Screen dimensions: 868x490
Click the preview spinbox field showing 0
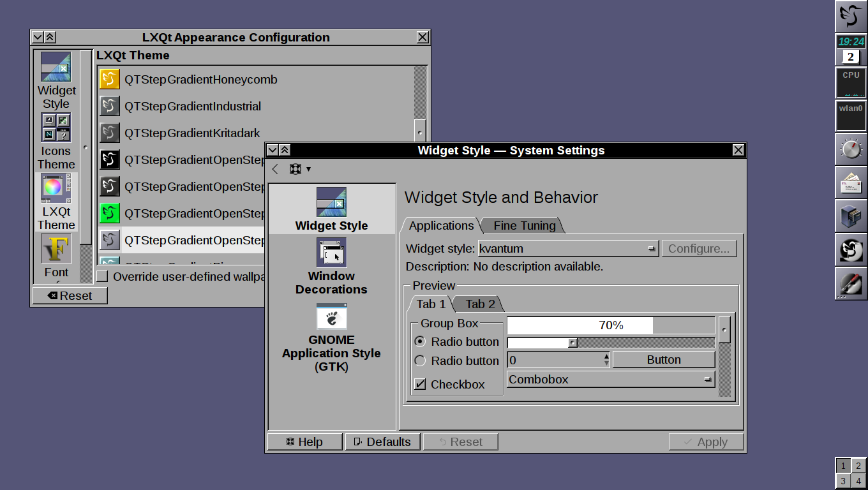click(x=554, y=360)
